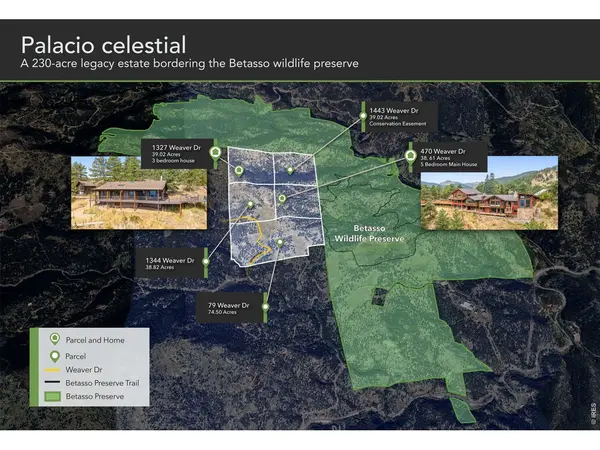Click the 1443 Weaver Dr address text
This screenshot has width=600, height=450.
394,111
